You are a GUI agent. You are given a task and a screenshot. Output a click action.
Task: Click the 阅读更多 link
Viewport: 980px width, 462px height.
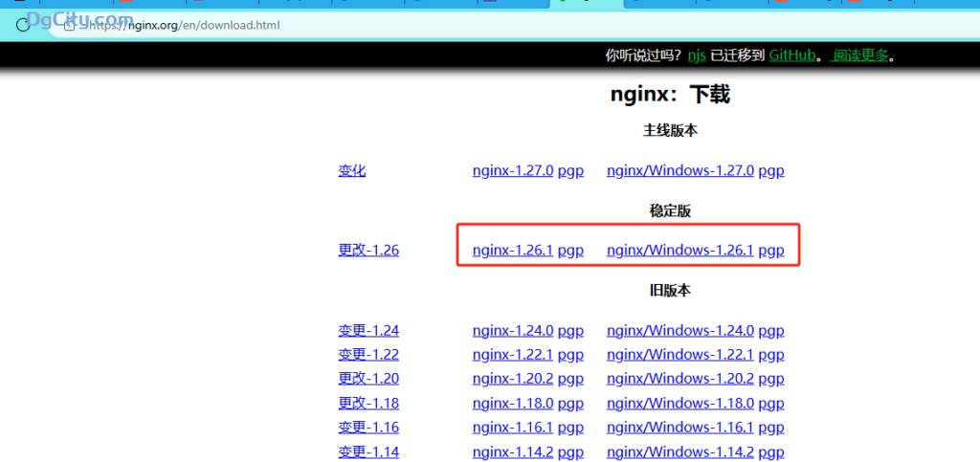coord(860,55)
